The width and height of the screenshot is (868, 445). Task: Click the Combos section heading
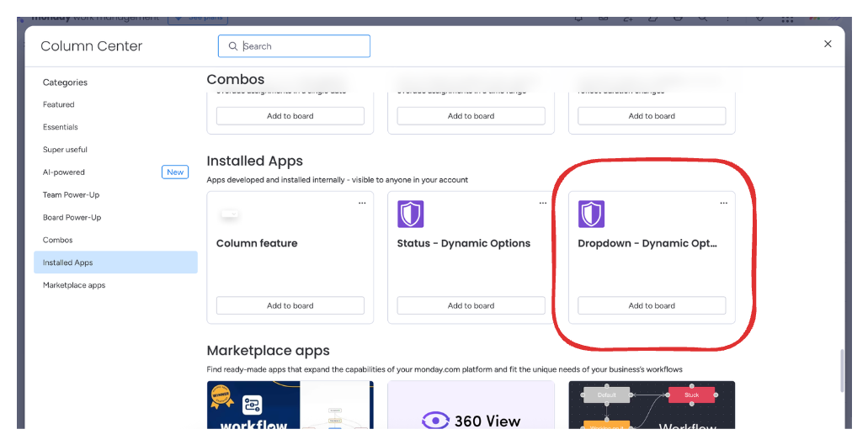pos(235,79)
